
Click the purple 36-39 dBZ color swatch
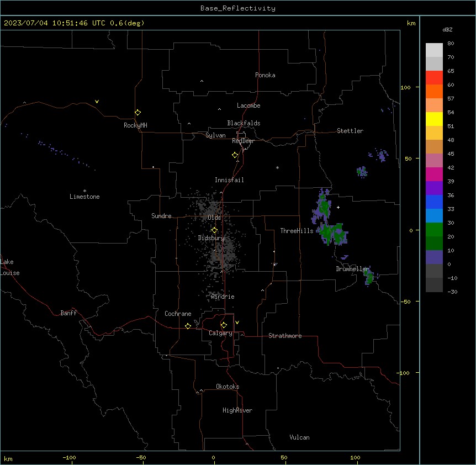pyautogui.click(x=434, y=188)
